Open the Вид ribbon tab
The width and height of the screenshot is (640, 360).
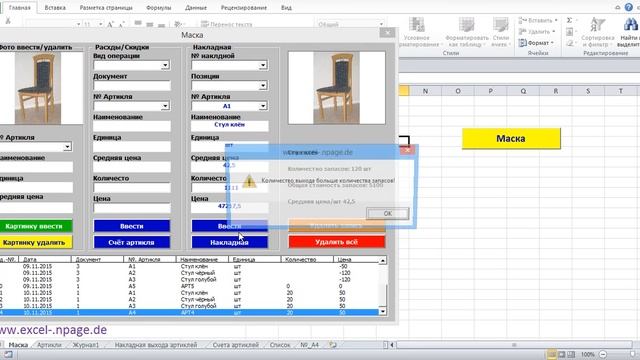286,8
